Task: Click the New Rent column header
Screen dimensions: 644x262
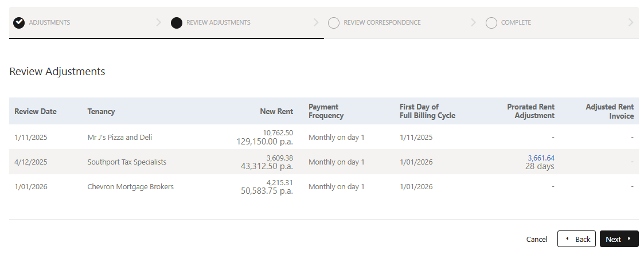Action: pyautogui.click(x=276, y=112)
